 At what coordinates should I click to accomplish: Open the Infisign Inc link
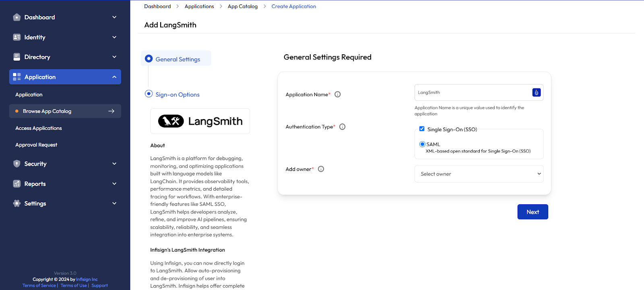point(87,280)
